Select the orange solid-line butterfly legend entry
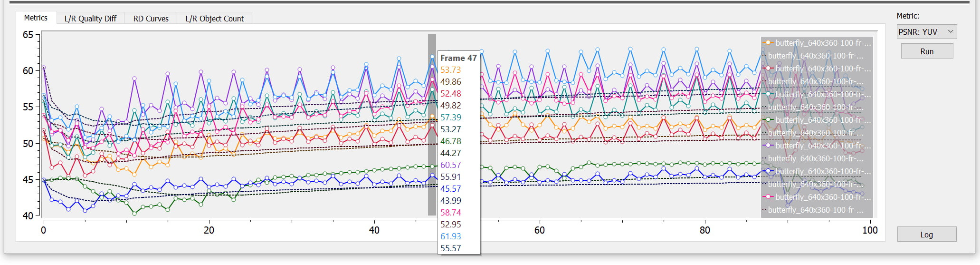Viewport: 980px width, 265px height. click(x=817, y=43)
